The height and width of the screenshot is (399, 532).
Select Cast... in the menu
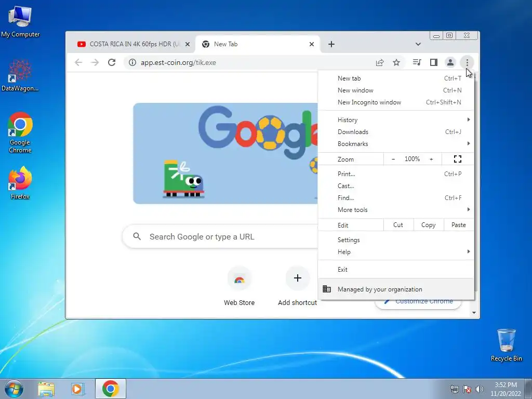tap(396, 185)
